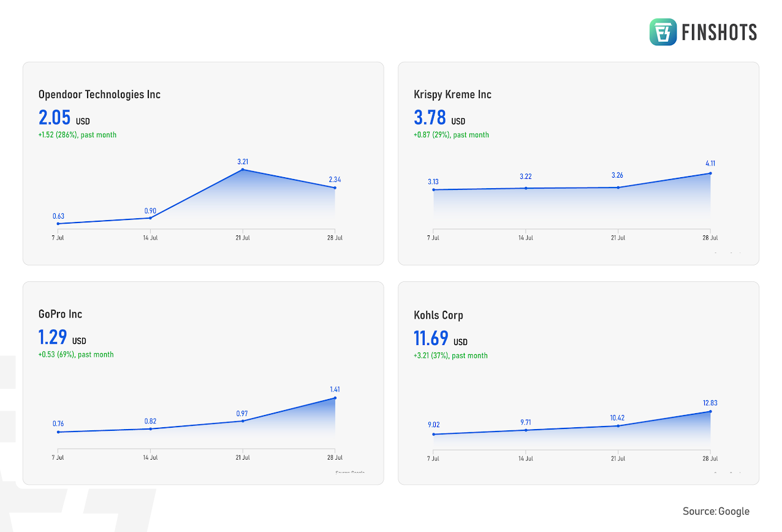This screenshot has width=782, height=532.
Task: Click the 2.34 data label
Action: [335, 180]
